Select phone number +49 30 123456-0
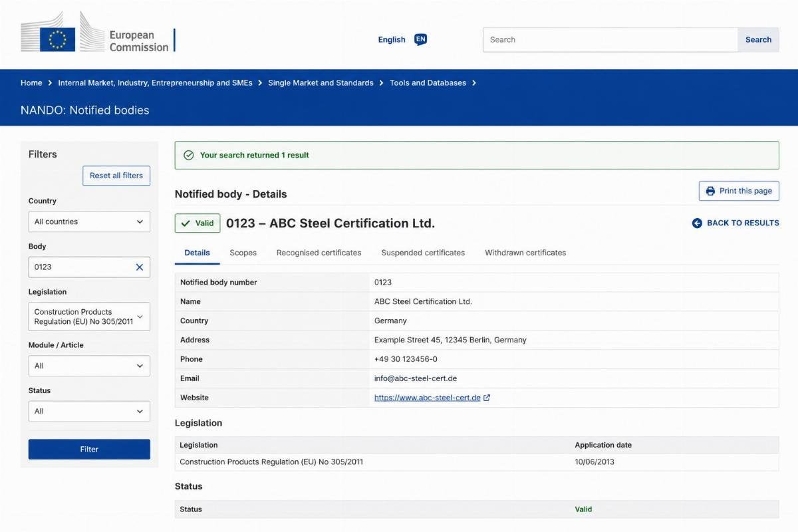The height and width of the screenshot is (532, 798). pos(406,359)
